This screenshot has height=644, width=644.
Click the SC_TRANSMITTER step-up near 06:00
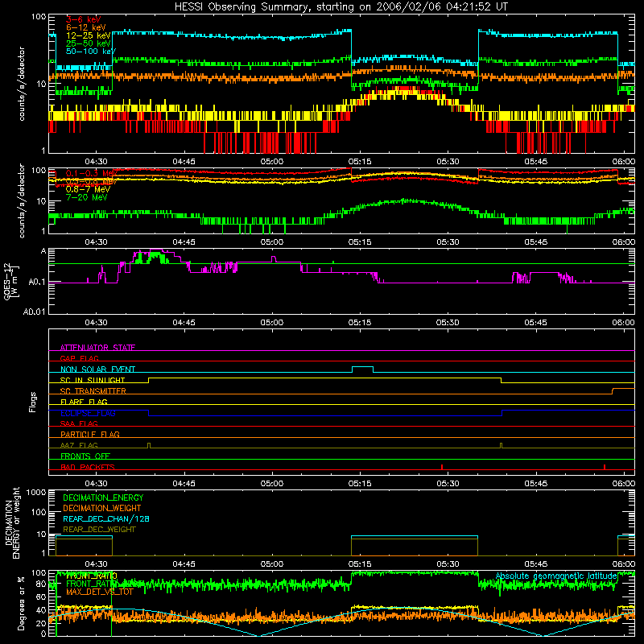[613, 390]
